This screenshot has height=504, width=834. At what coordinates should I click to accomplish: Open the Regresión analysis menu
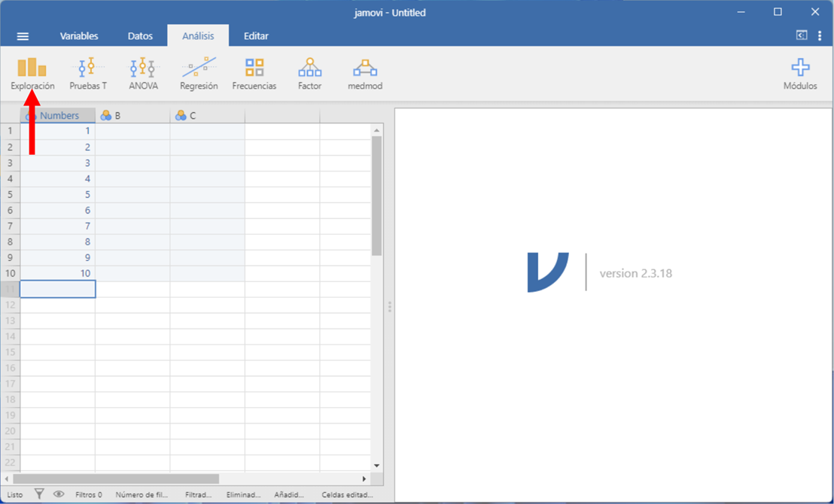tap(199, 74)
